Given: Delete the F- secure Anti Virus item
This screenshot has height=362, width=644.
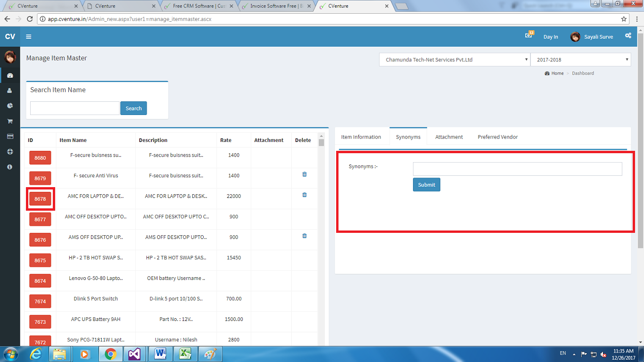Looking at the screenshot, I should [305, 174].
